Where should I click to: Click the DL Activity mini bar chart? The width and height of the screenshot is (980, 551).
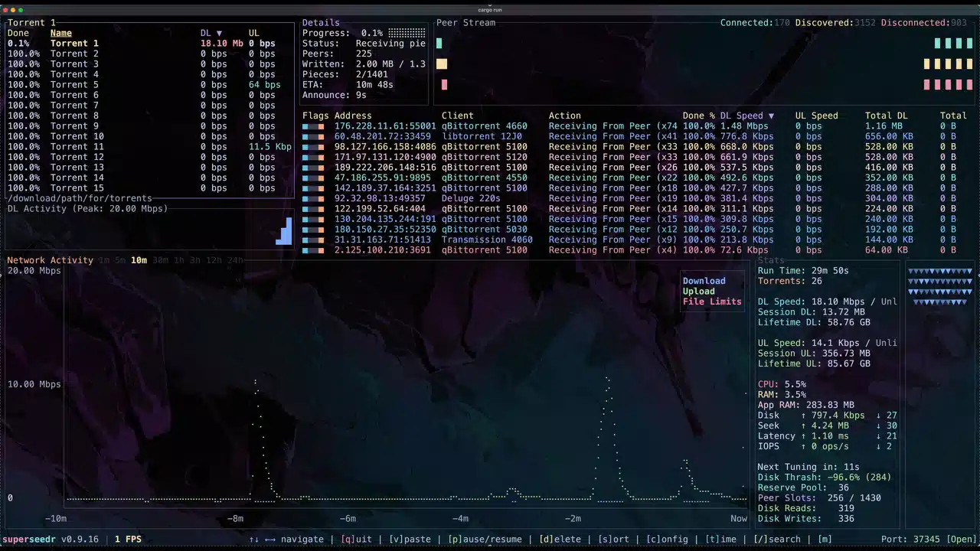[283, 230]
